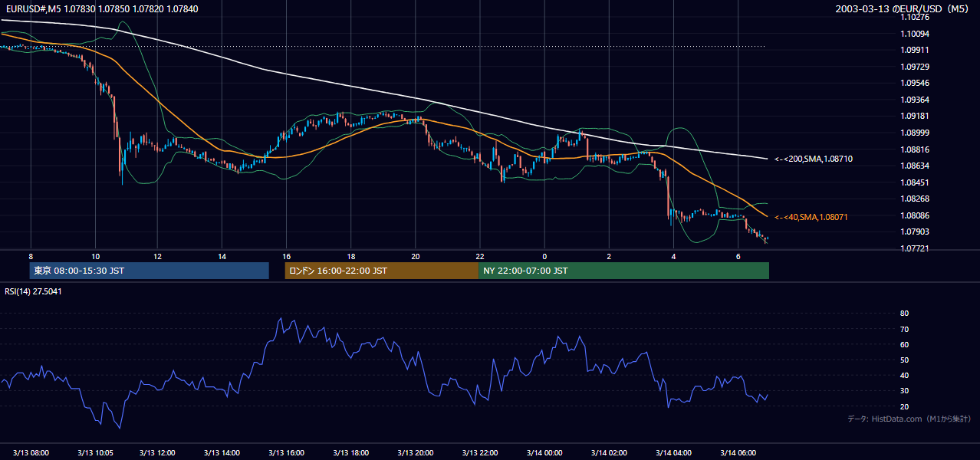Click the 3/13 22:00 time label
Viewport: 980px width, 460px height.
tap(480, 453)
